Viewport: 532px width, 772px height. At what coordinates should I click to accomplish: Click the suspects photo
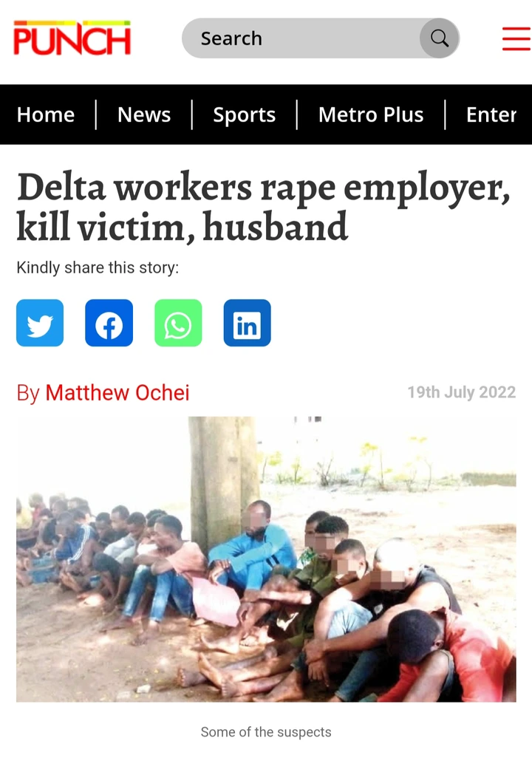coord(266,559)
